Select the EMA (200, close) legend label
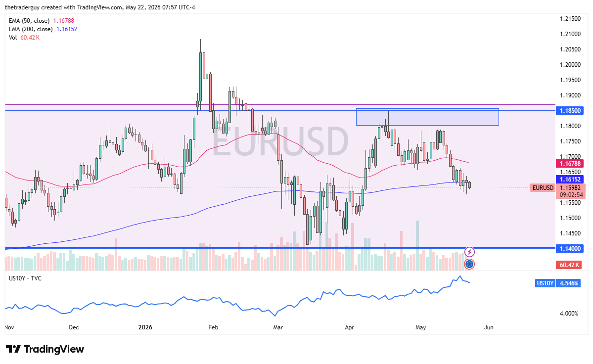593x364 pixels. pos(31,29)
